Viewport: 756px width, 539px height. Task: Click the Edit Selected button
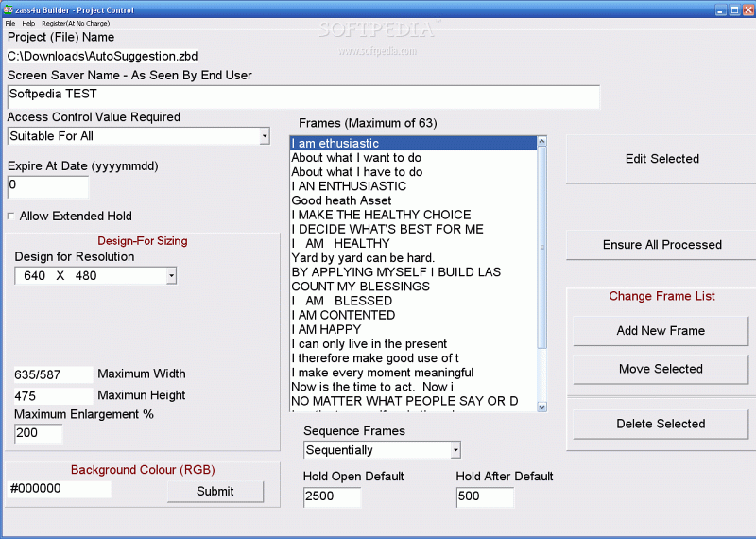click(x=661, y=159)
